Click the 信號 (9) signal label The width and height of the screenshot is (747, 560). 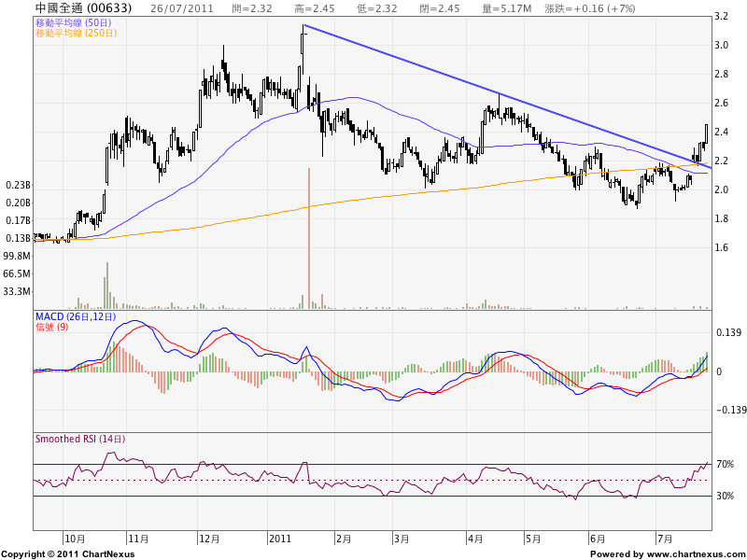52,328
